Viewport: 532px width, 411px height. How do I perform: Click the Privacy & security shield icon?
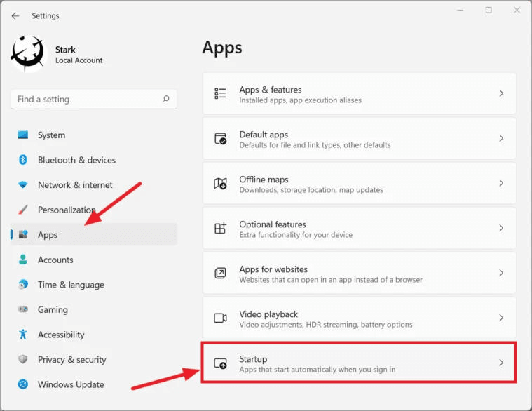(x=23, y=359)
